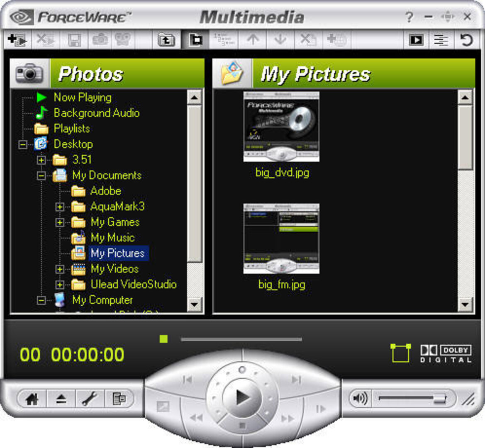Screen dimensions: 485x448
Task: Open the big_fm.jpg thumbnail
Action: click(x=281, y=239)
